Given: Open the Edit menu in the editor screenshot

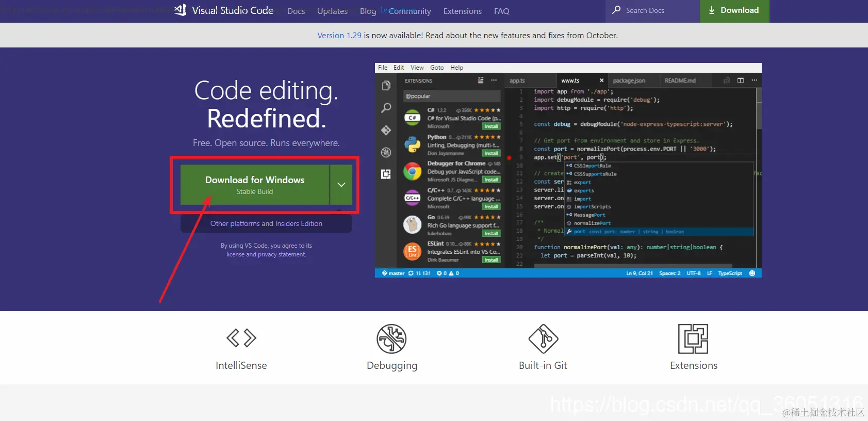Looking at the screenshot, I should [x=399, y=68].
